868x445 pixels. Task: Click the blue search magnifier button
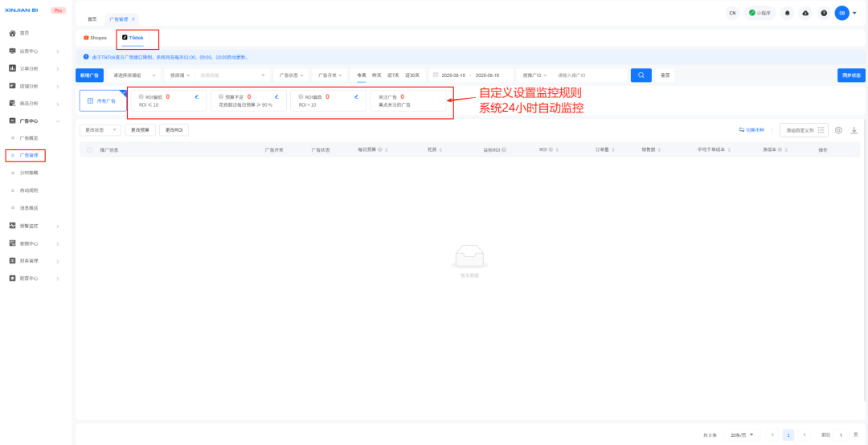[641, 76]
